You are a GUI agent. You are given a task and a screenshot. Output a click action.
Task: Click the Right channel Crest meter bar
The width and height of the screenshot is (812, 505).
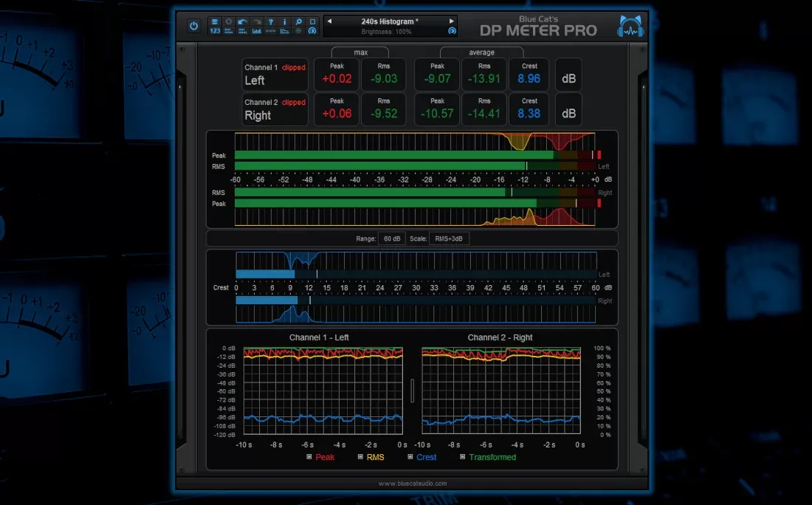tap(416, 300)
